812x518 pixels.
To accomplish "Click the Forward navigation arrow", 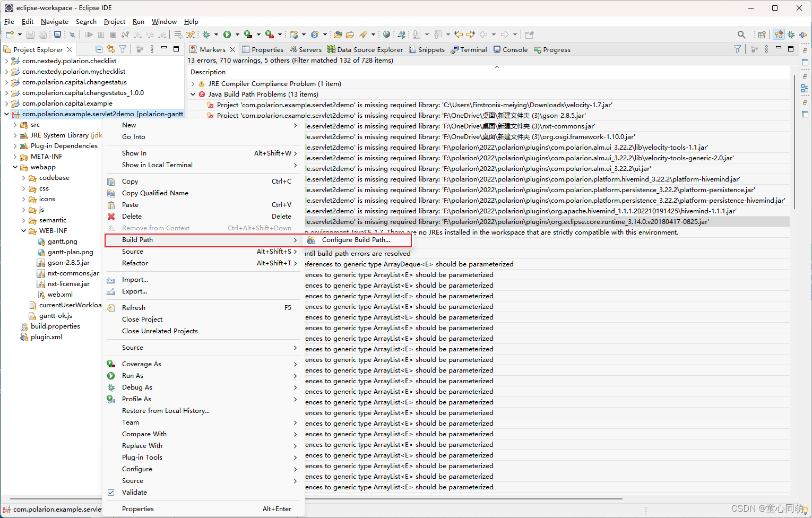I will 505,34.
